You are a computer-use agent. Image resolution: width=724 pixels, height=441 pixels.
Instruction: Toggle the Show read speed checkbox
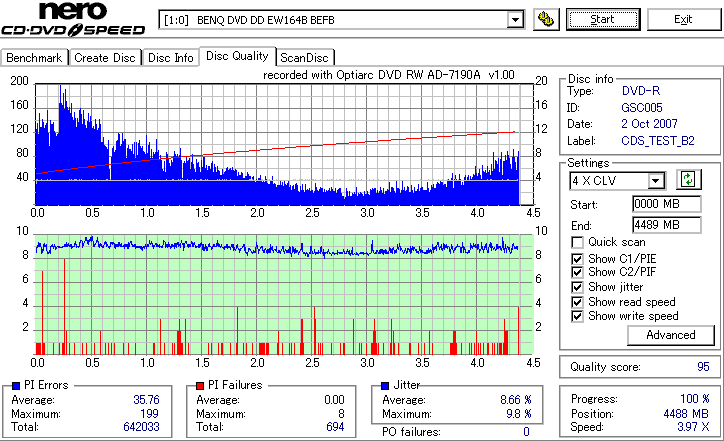(577, 302)
